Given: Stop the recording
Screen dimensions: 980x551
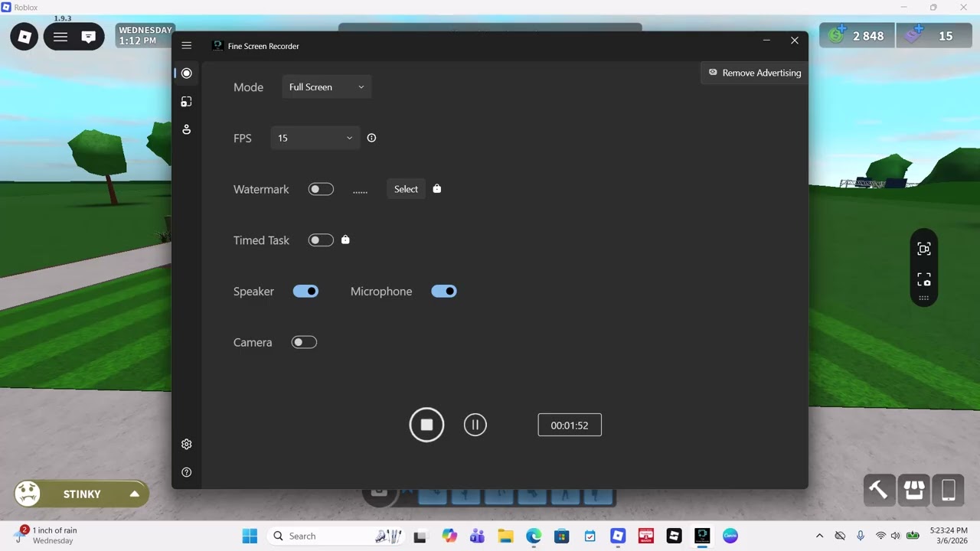Looking at the screenshot, I should click(426, 425).
